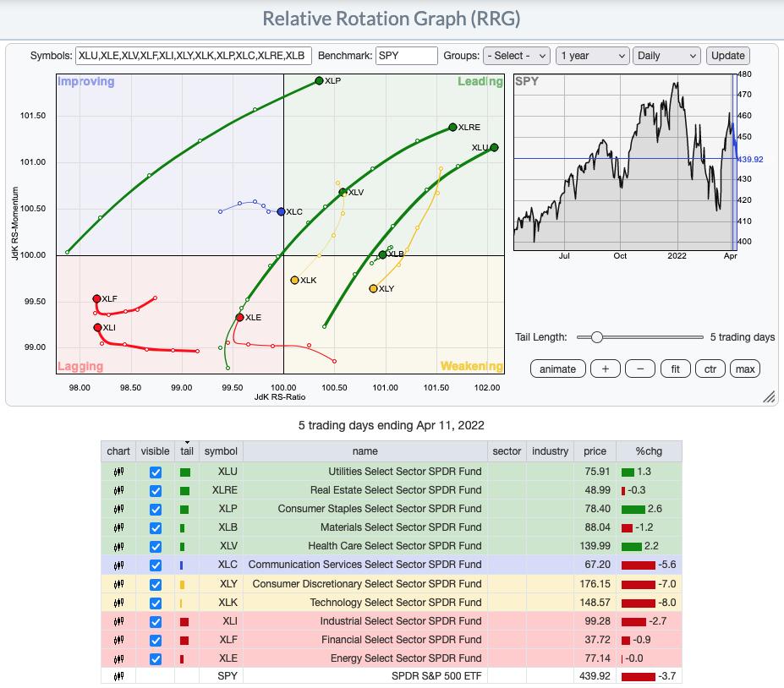Uncheck visible box for XLK
This screenshot has width=784, height=688.
[x=156, y=603]
